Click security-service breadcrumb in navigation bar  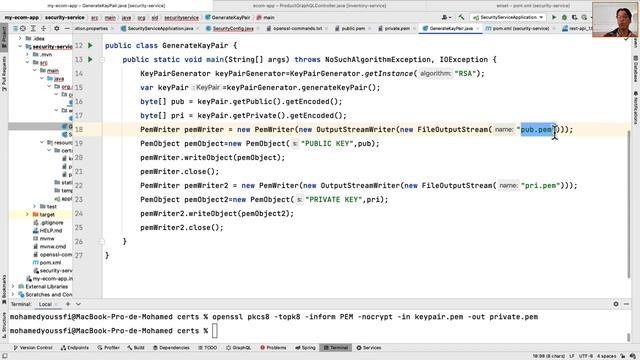click(x=64, y=18)
